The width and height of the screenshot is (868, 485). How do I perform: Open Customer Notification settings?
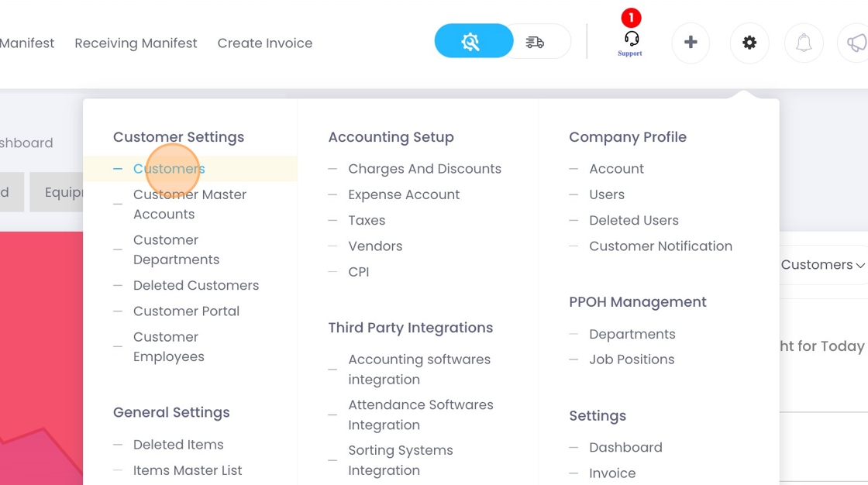[x=660, y=246]
